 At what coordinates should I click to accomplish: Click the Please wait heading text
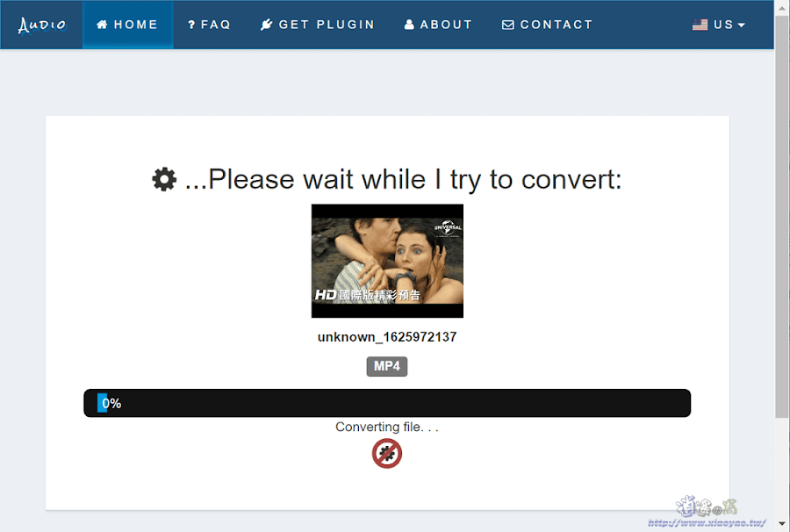click(403, 179)
